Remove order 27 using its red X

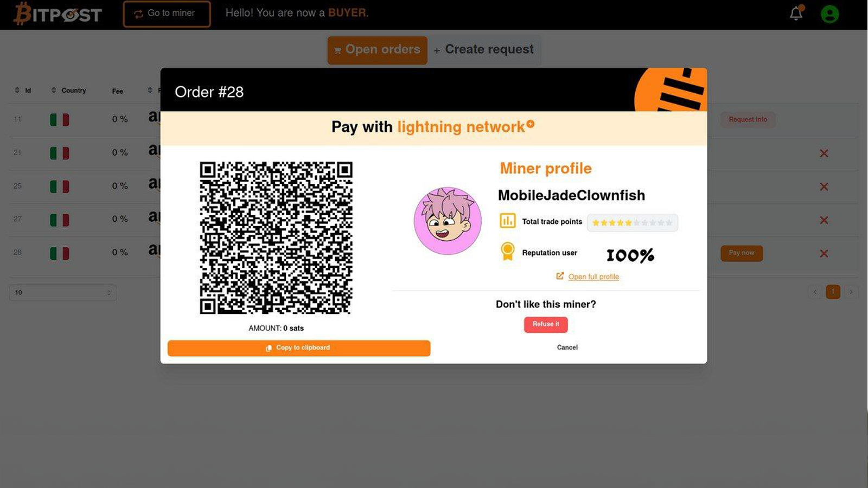[824, 220]
